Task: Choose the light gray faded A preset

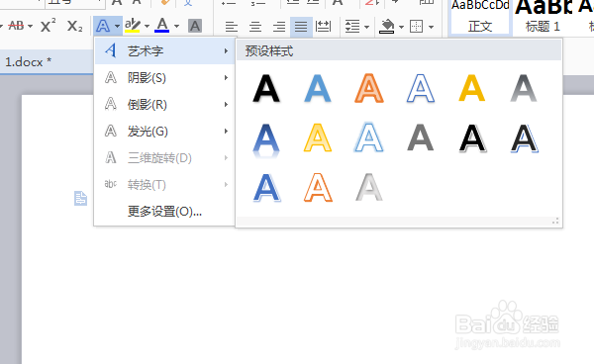Action: point(369,187)
